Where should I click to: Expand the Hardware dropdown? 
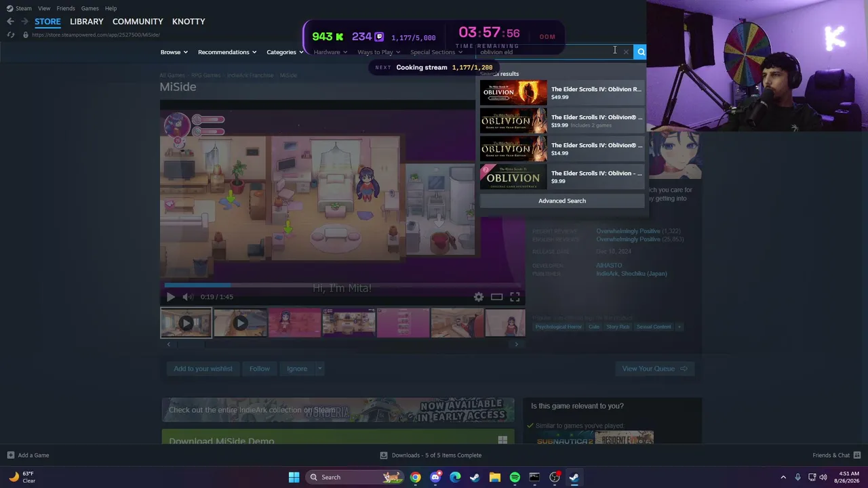point(330,52)
